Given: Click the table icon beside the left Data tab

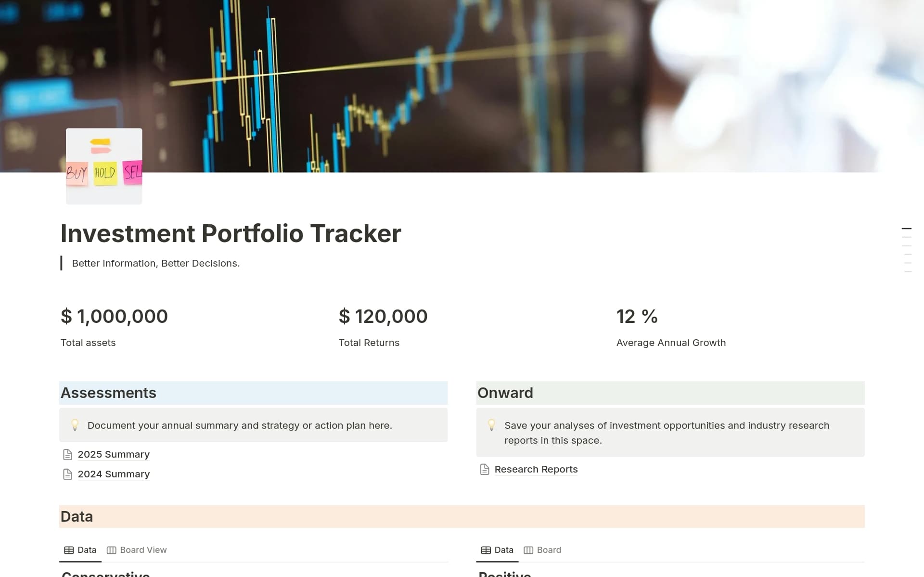Looking at the screenshot, I should pyautogui.click(x=68, y=550).
